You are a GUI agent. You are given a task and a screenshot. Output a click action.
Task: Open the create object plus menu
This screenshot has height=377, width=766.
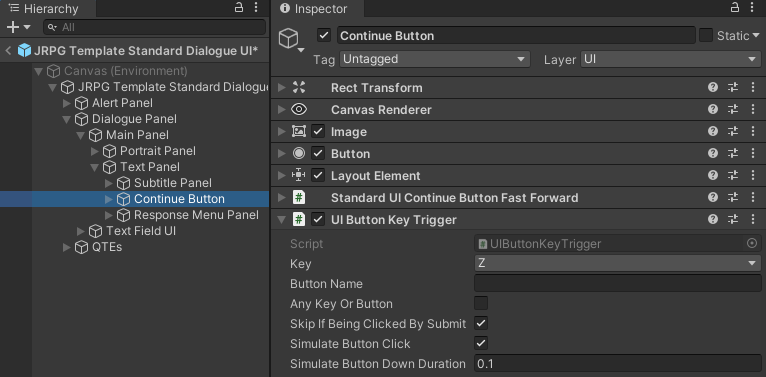point(19,27)
